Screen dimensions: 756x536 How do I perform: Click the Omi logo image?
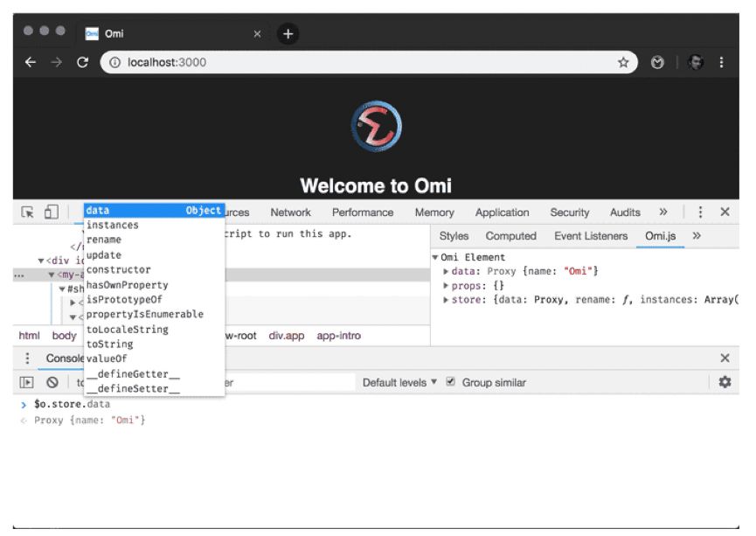pyautogui.click(x=376, y=127)
